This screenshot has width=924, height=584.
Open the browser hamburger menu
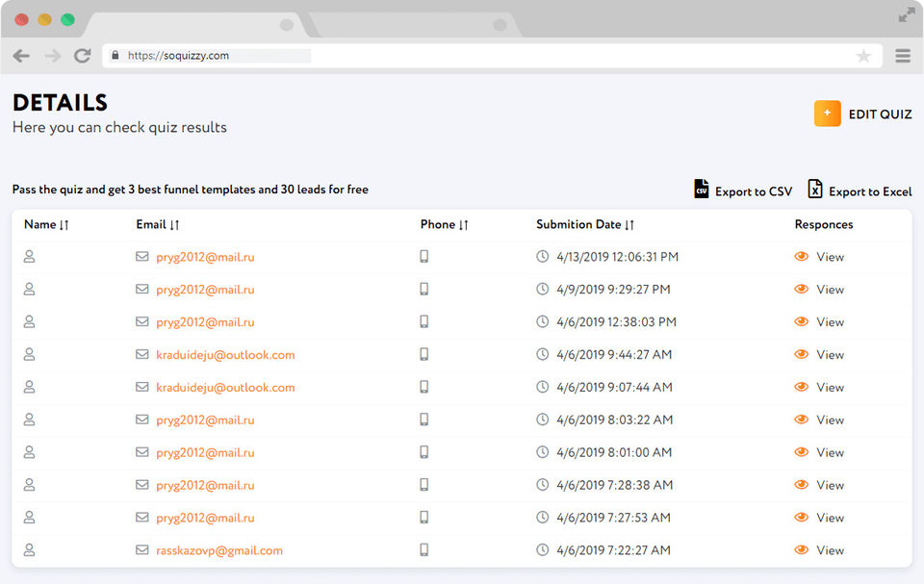[x=903, y=56]
